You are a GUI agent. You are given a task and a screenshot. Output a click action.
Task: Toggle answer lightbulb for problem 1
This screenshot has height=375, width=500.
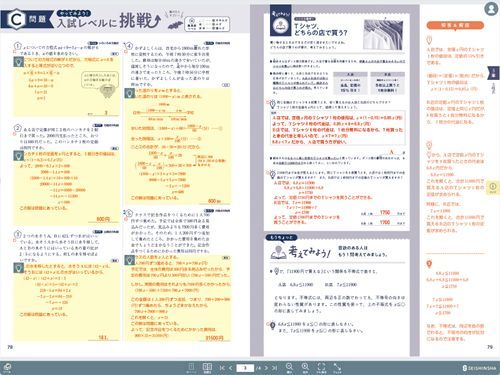(x=18, y=61)
